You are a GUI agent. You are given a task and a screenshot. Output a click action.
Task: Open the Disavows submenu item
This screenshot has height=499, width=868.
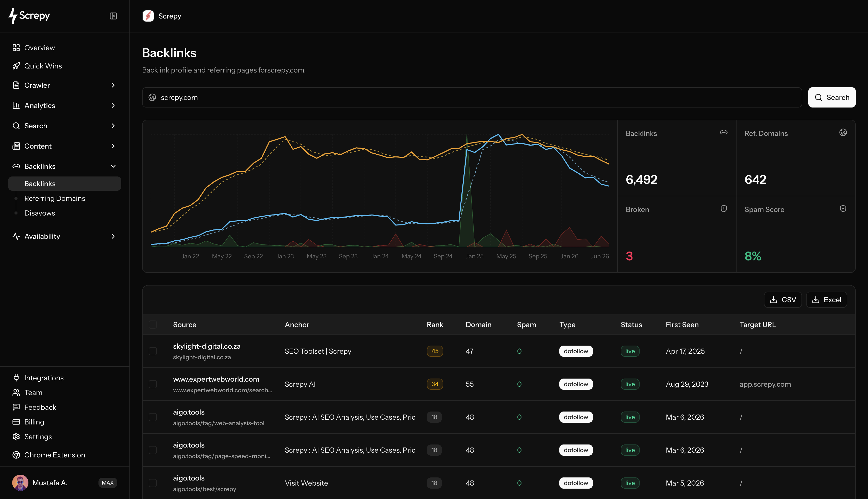pos(39,213)
